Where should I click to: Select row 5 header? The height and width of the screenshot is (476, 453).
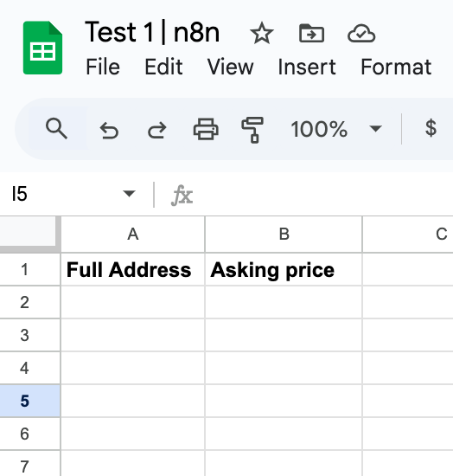click(x=30, y=401)
